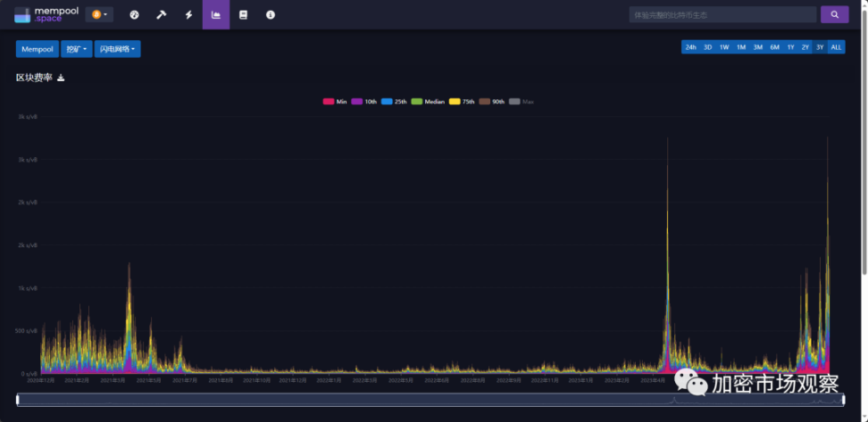Open the mining hammer icon page

tap(161, 14)
